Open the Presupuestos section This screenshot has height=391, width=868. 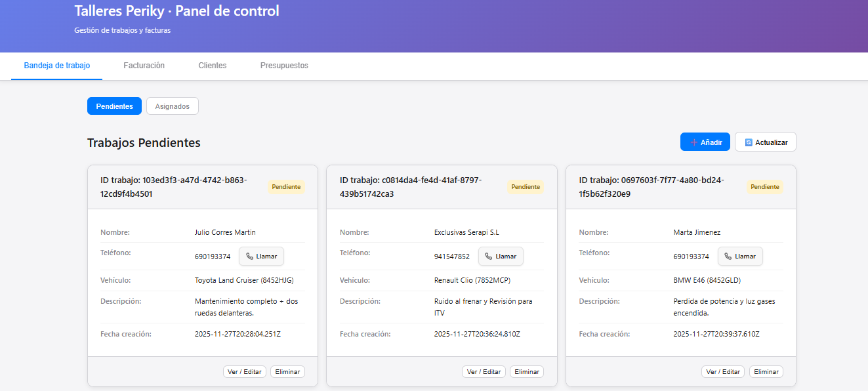click(283, 66)
